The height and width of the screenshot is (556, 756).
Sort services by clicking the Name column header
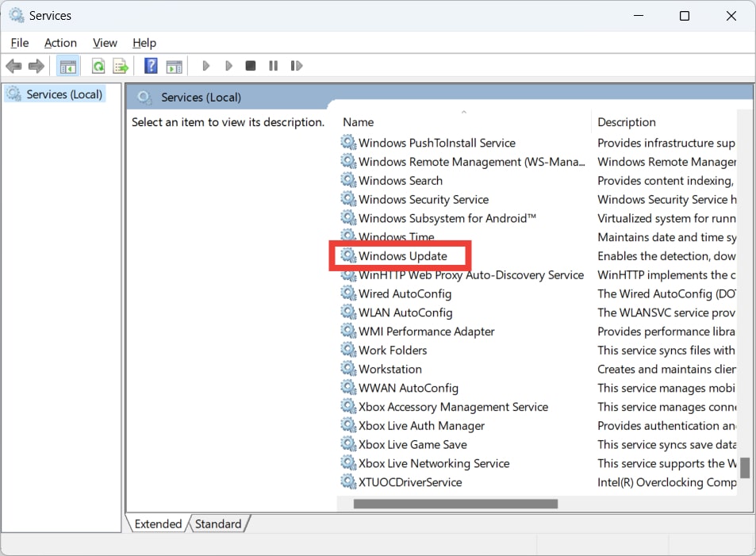coord(358,122)
